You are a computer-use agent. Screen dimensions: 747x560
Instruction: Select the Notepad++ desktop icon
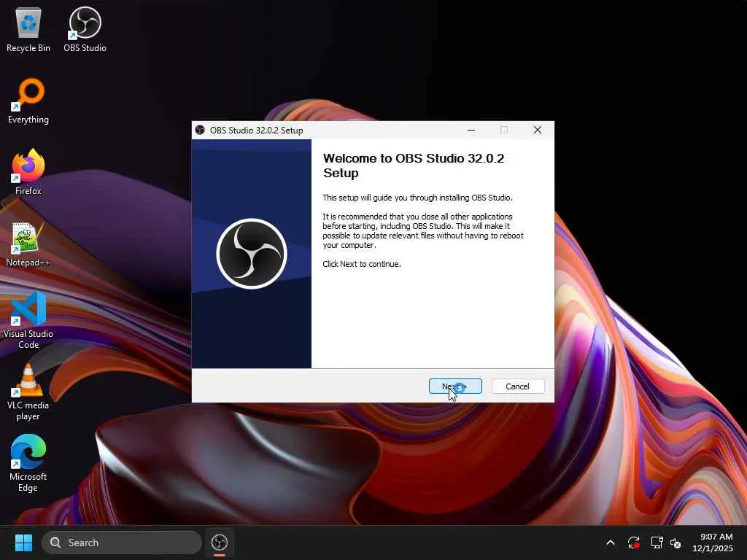click(28, 244)
